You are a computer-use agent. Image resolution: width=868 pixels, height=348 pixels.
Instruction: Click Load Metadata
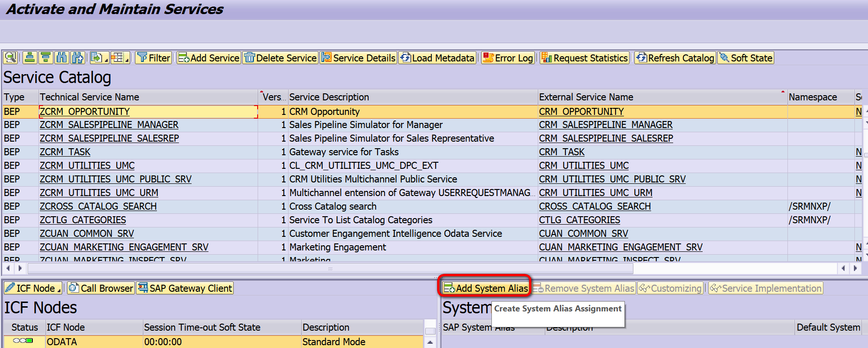pos(437,58)
